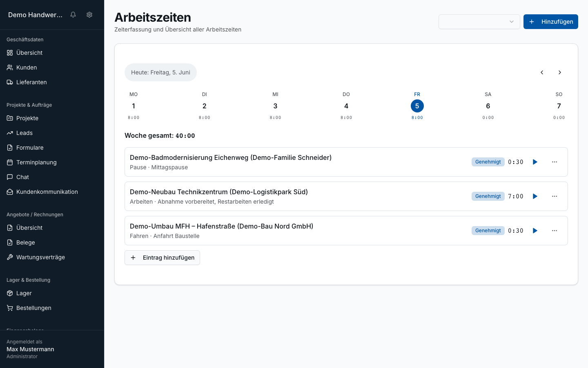The width and height of the screenshot is (588, 368).
Task: Click the 7:00 duration value
Action: click(516, 196)
